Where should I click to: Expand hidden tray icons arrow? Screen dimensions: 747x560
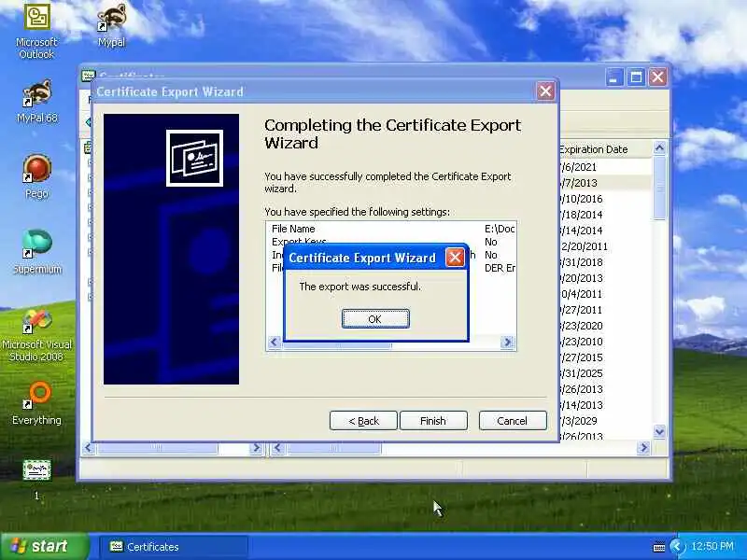coord(676,546)
